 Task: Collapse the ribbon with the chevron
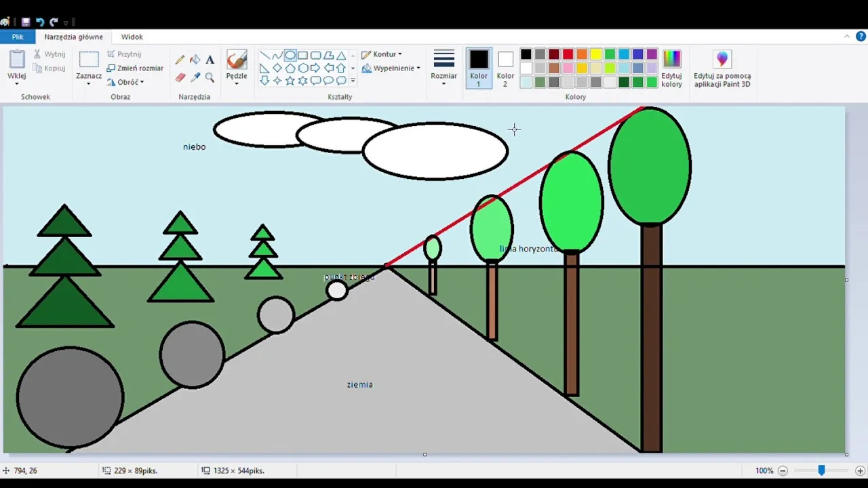847,37
